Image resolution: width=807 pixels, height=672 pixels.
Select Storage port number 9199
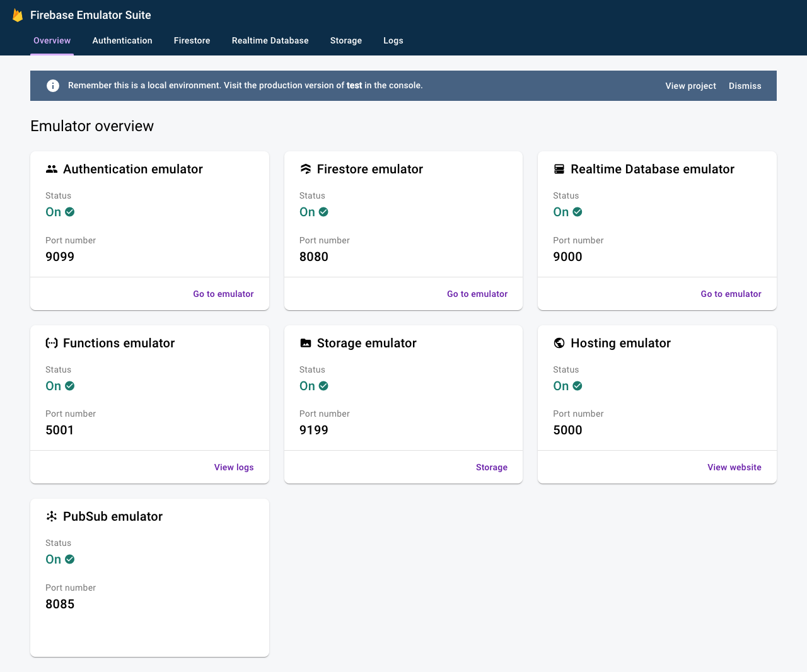[x=314, y=430]
